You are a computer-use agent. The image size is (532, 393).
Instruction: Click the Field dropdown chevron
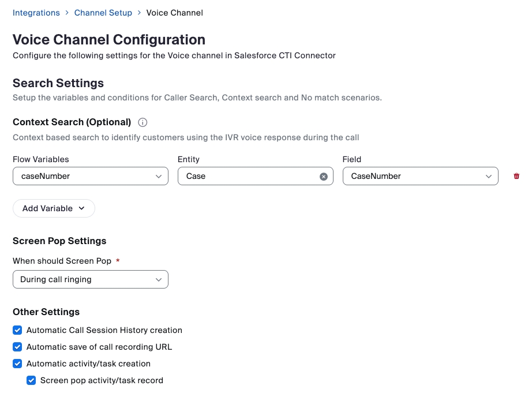[490, 176]
